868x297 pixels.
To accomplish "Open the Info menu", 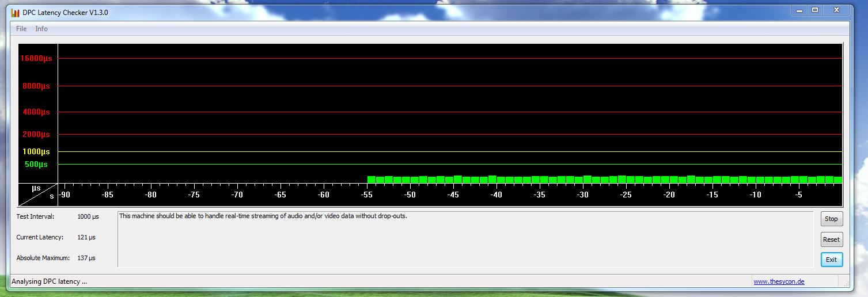I will [x=41, y=29].
